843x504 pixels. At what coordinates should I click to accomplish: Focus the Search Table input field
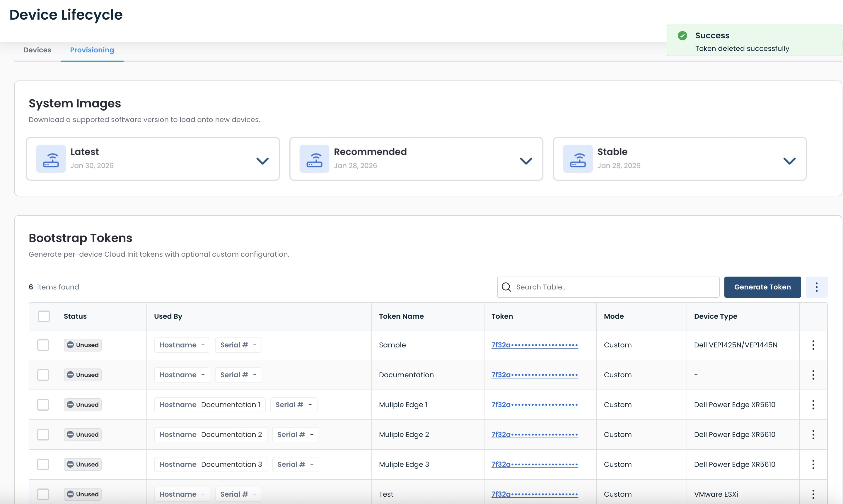click(608, 287)
